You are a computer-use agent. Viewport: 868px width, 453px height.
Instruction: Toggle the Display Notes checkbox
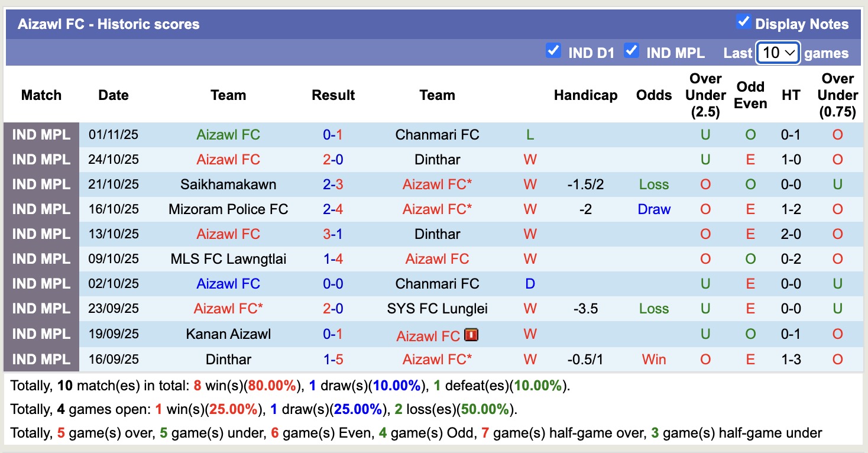click(743, 22)
